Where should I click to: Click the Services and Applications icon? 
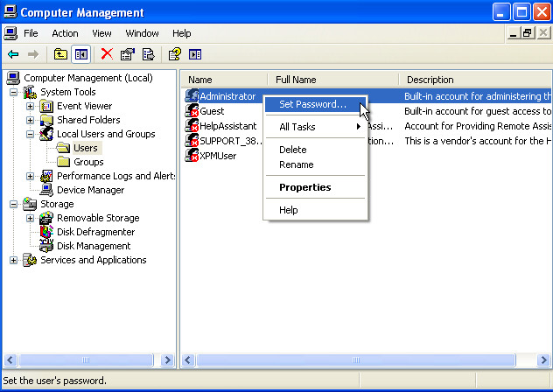tap(30, 260)
